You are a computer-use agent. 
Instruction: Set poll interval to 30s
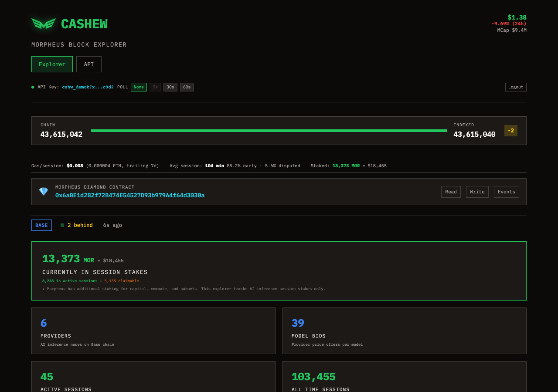[x=170, y=87]
